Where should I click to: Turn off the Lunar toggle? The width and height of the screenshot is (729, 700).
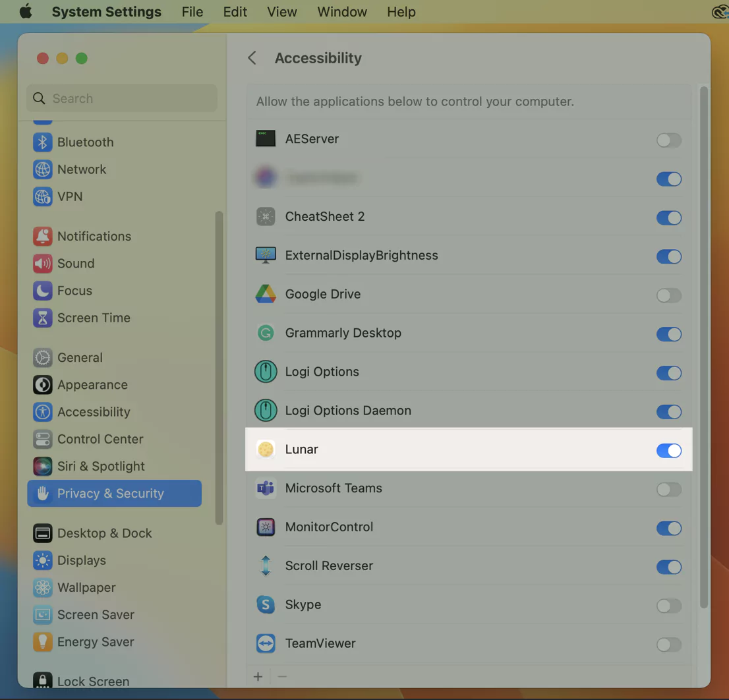pos(668,450)
